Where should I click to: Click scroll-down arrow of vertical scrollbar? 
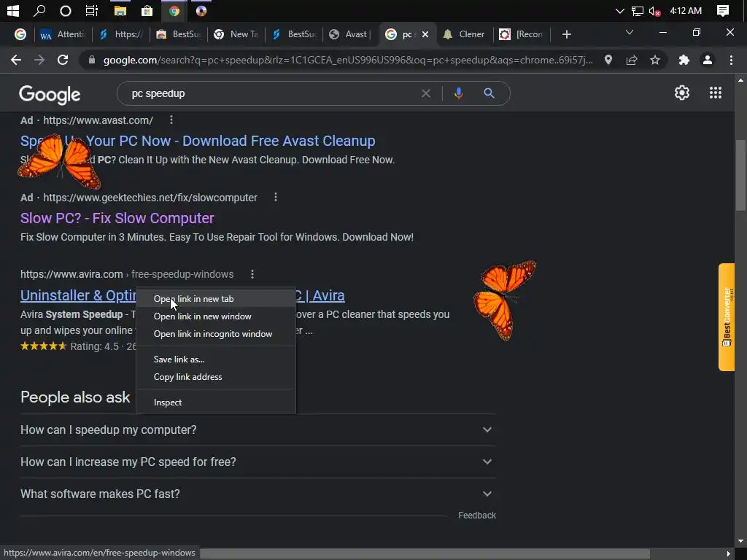pyautogui.click(x=740, y=541)
